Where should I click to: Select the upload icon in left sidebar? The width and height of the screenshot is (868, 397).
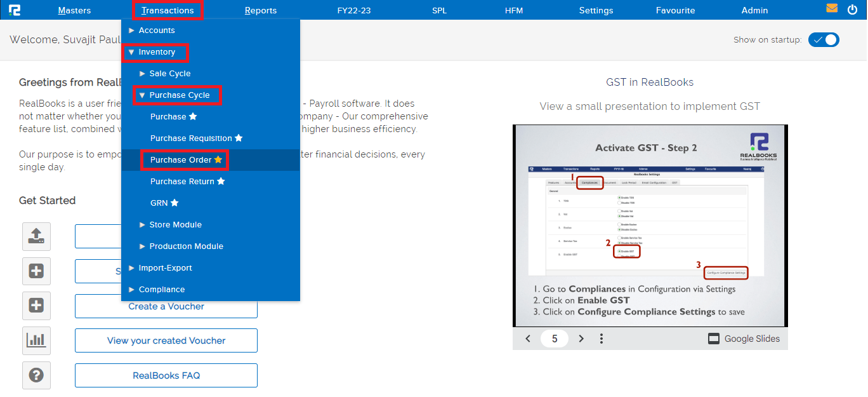tap(36, 236)
